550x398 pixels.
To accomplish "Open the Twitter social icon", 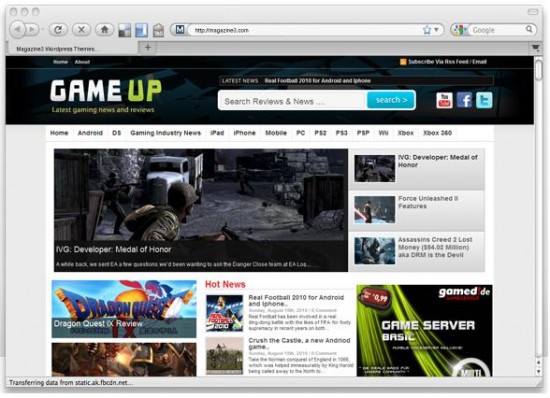I will 484,100.
